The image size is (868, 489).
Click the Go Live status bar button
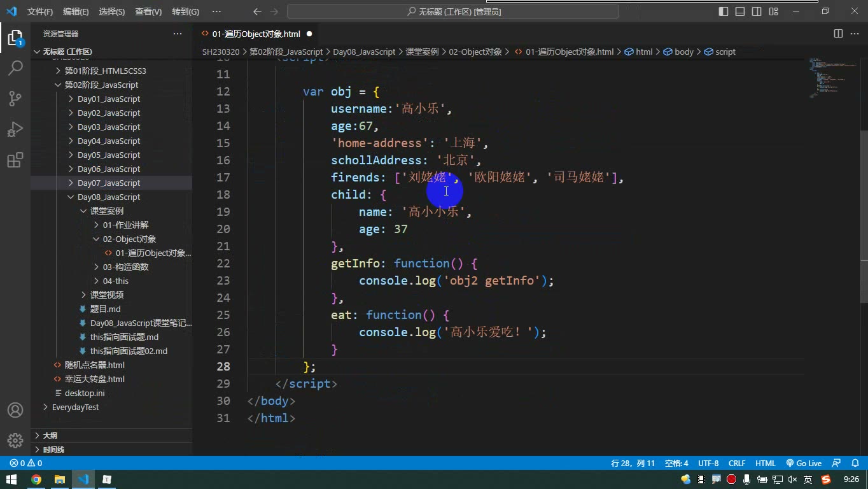click(804, 464)
